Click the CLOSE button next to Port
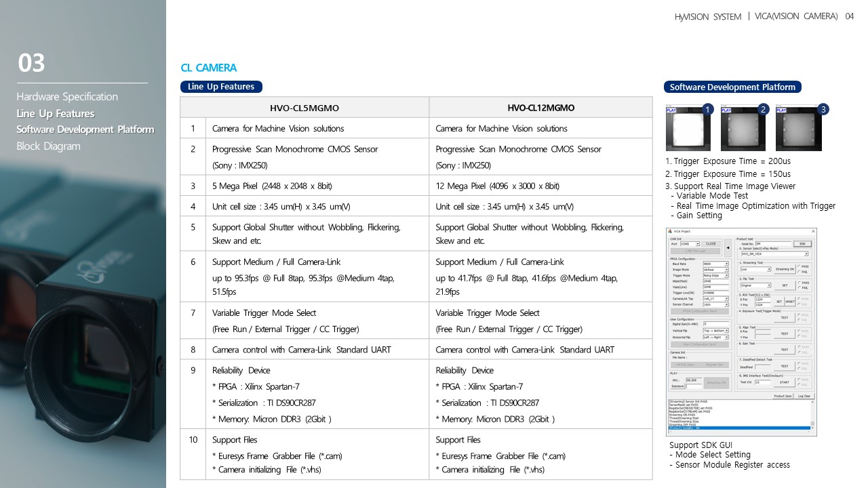The image size is (868, 488). click(x=711, y=244)
